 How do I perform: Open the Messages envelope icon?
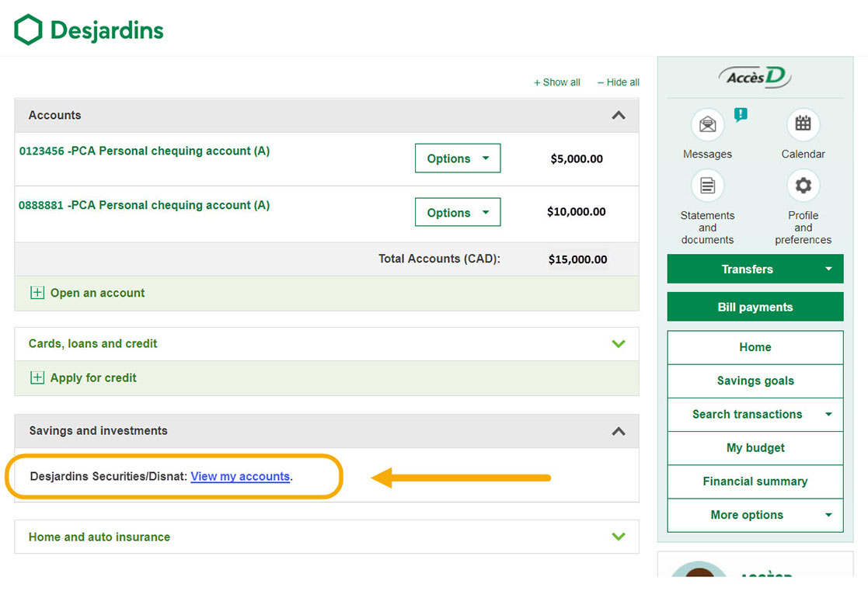[x=707, y=124]
